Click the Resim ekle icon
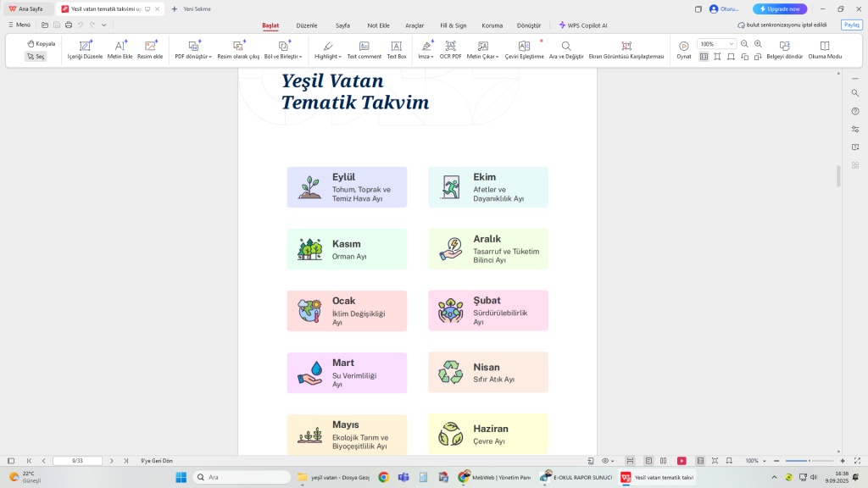The width and height of the screenshot is (868, 488). coord(150,46)
